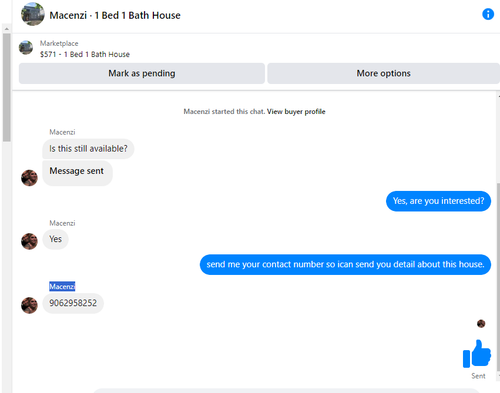Click the left vertical scrollbar thumb
The image size is (500, 393).
[x=6, y=87]
